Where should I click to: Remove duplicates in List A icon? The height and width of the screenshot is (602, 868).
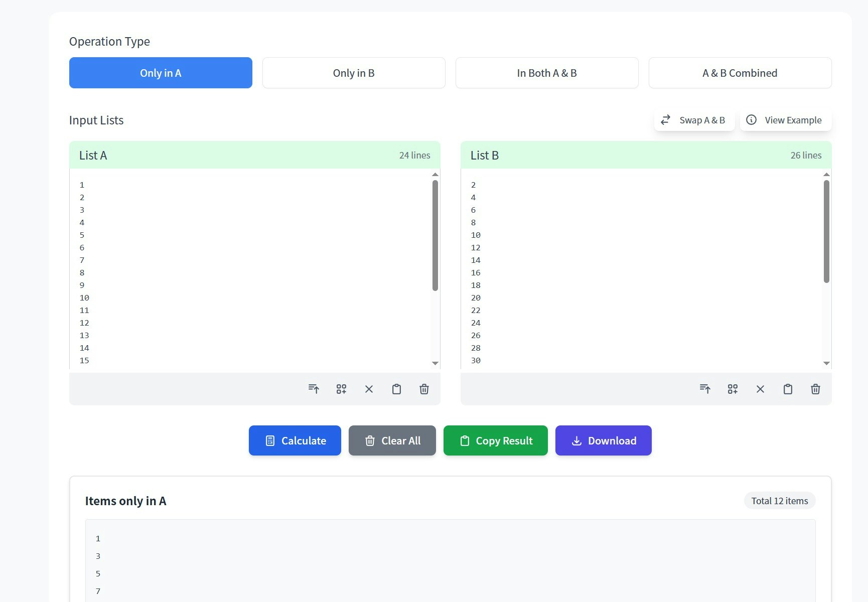pos(341,389)
